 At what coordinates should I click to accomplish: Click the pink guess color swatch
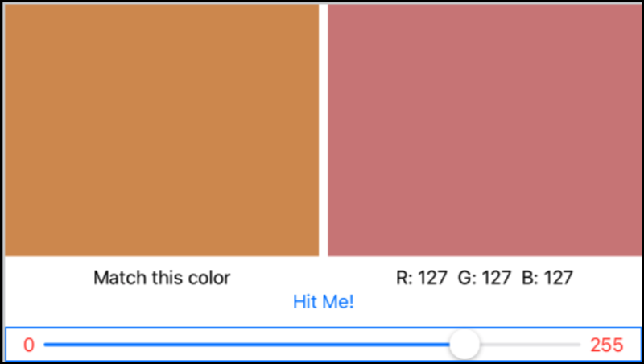tap(485, 130)
